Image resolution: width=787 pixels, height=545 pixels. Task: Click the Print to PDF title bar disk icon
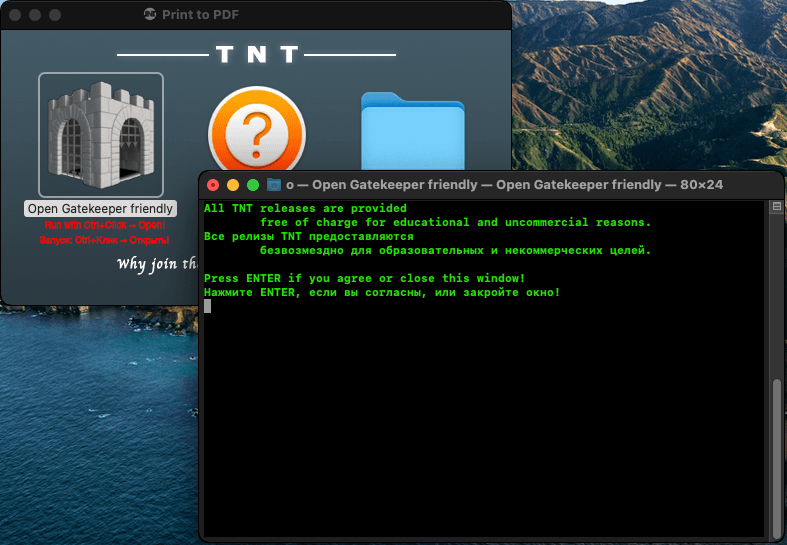(x=150, y=14)
